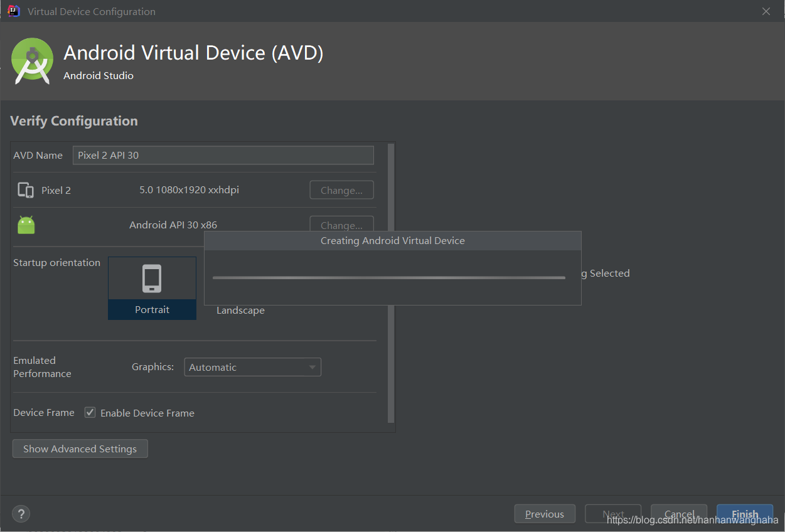The width and height of the screenshot is (785, 532).
Task: Click the Creating Android Virtual Device progress bar
Action: click(389, 277)
